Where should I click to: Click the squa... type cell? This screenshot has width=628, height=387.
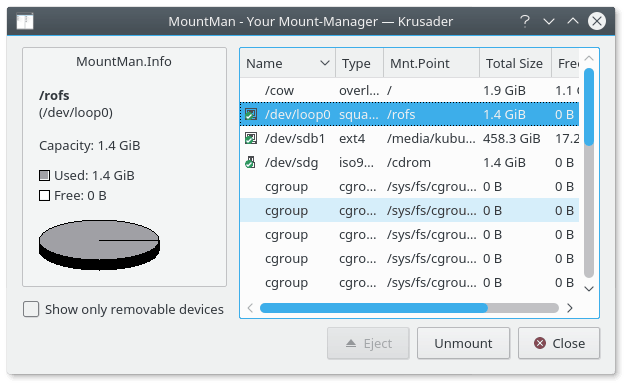tap(358, 115)
